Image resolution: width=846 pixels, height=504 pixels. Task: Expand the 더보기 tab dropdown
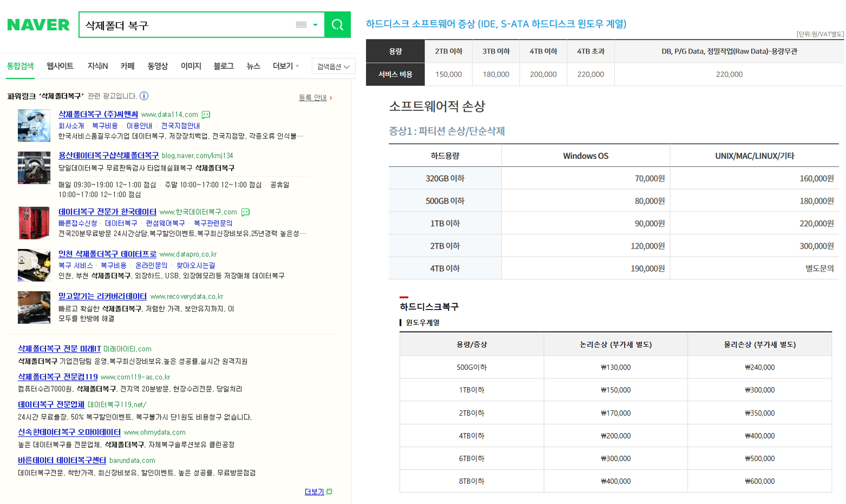[285, 66]
